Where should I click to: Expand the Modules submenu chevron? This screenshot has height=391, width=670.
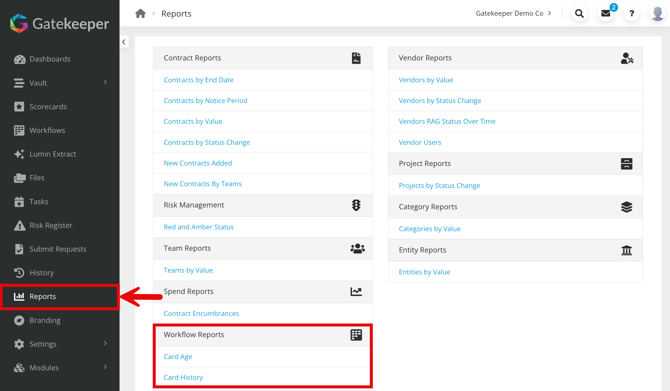(105, 367)
